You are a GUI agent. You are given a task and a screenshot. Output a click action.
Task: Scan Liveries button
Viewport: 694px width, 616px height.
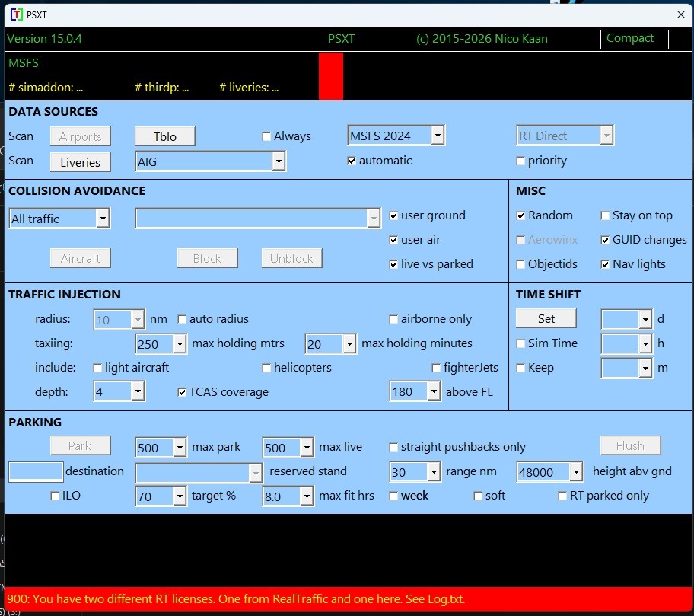pyautogui.click(x=80, y=162)
